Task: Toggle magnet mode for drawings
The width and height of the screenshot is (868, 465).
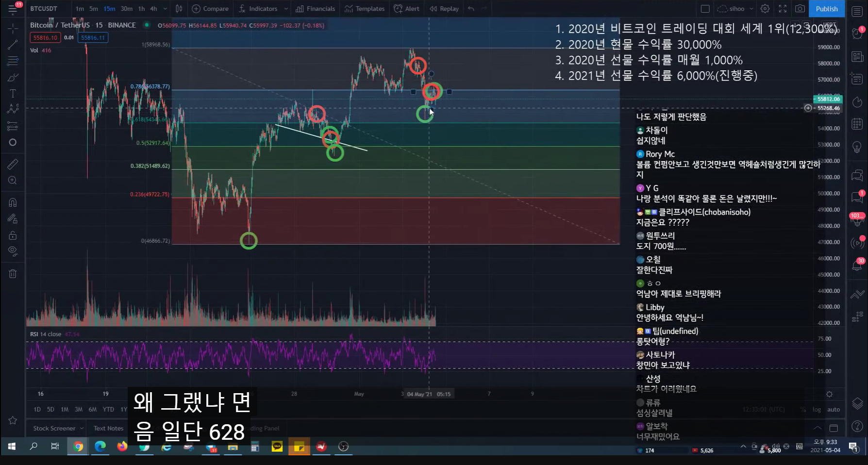Action: tap(13, 202)
